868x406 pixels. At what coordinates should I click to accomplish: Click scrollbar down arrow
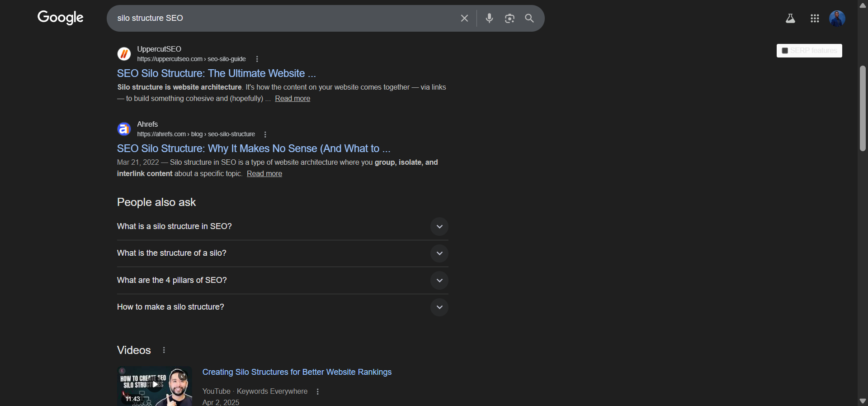(863, 401)
